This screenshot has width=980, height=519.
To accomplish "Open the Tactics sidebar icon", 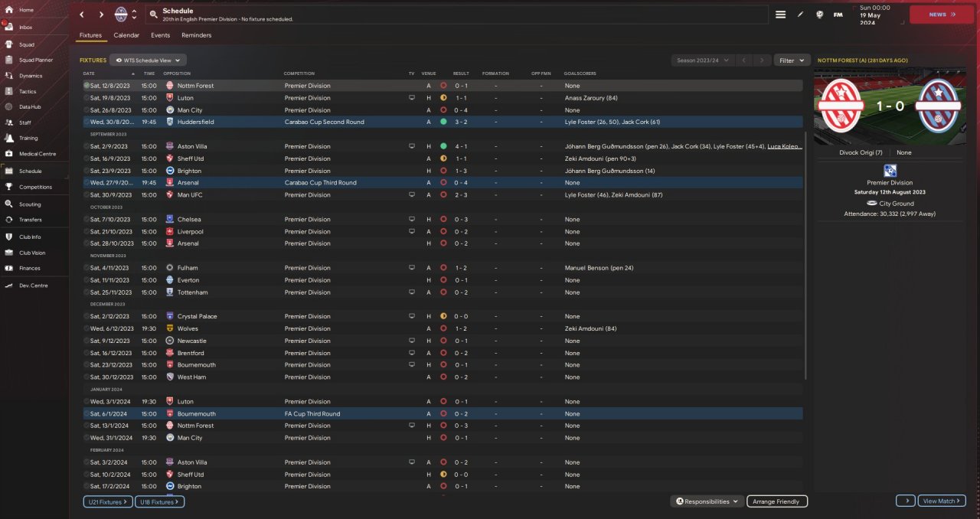I will pos(8,91).
